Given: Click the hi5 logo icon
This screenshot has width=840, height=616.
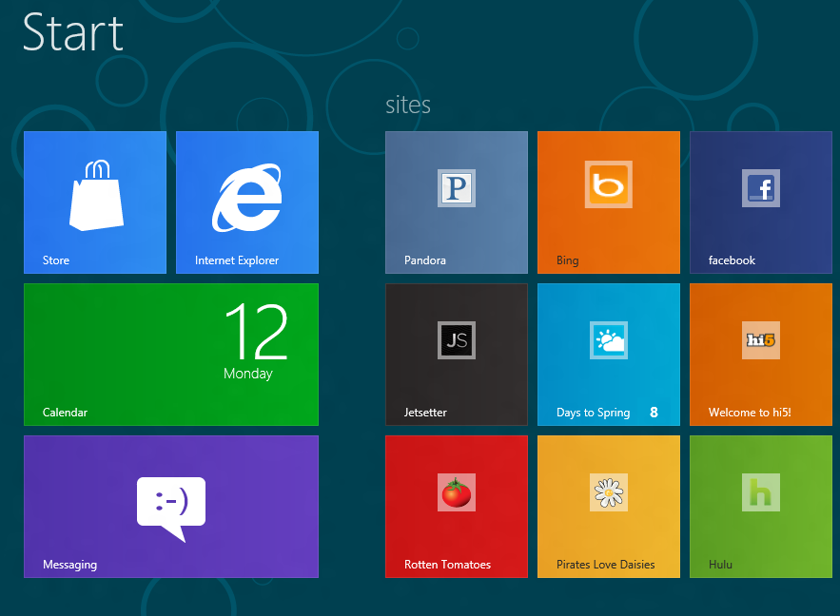Looking at the screenshot, I should coord(761,340).
